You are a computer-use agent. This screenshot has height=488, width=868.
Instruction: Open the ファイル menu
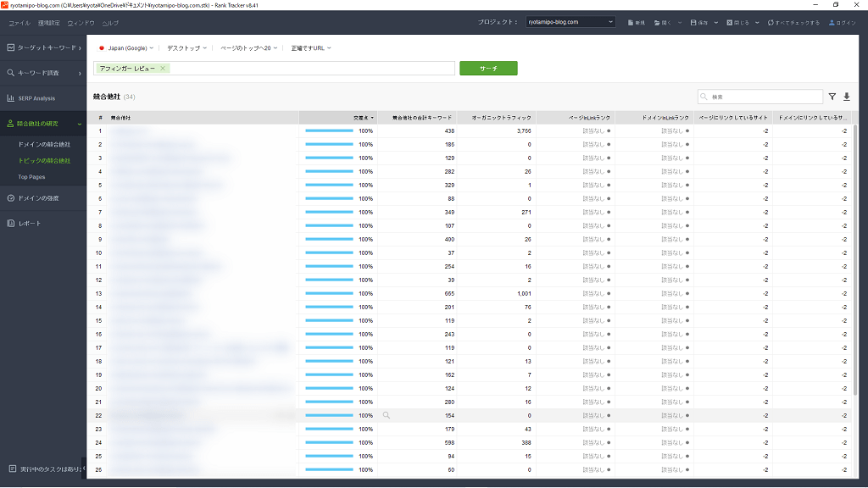click(19, 23)
